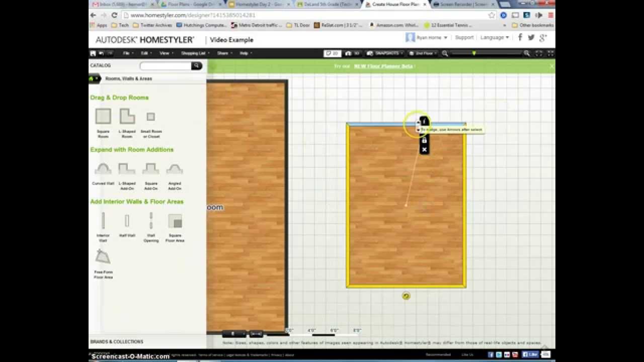Bookmark page with star icon

[492, 15]
